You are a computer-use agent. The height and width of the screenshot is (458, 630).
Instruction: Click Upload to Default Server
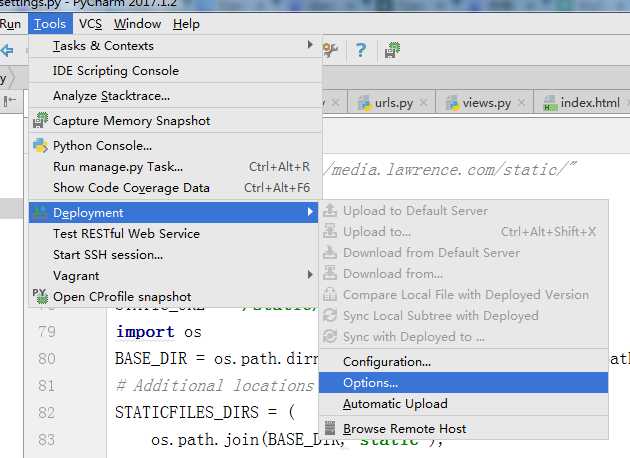pos(464,211)
